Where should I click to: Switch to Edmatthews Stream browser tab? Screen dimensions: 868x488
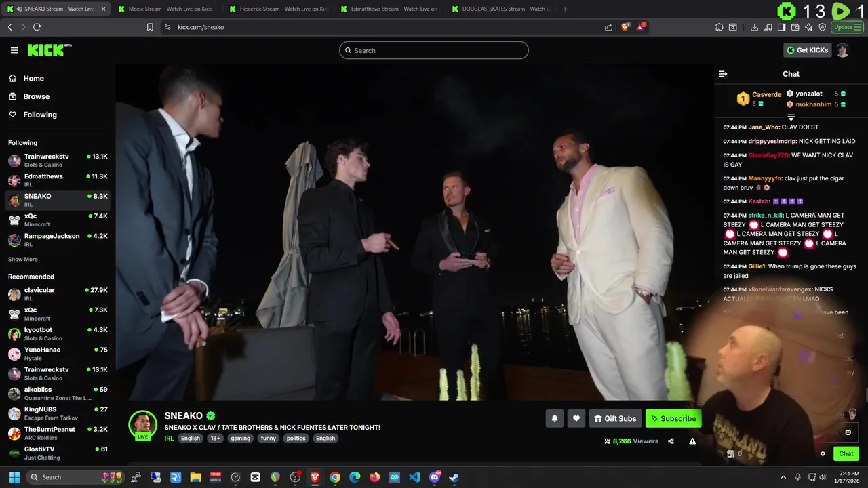[389, 9]
